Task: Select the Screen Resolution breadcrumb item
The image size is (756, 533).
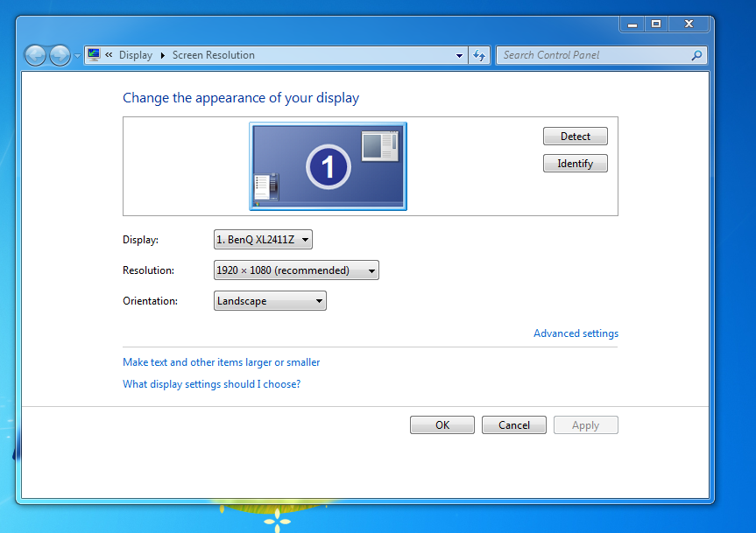Action: click(x=213, y=55)
